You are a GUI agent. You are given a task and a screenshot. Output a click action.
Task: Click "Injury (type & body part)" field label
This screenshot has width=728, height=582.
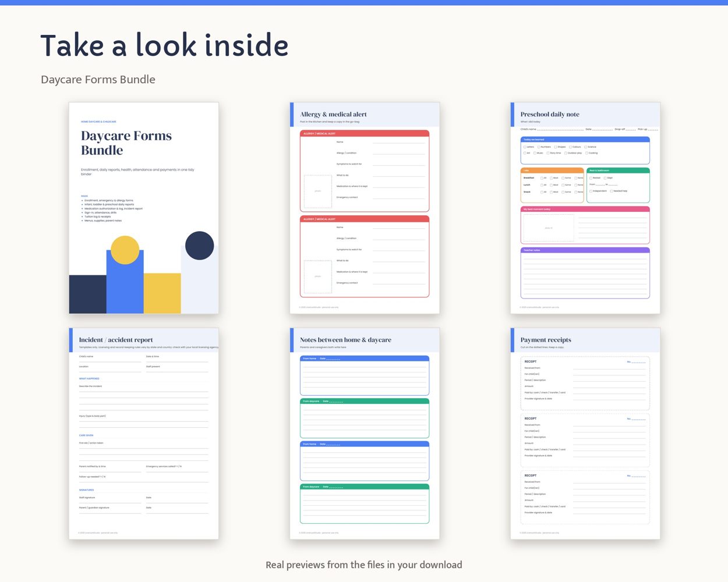pos(93,416)
